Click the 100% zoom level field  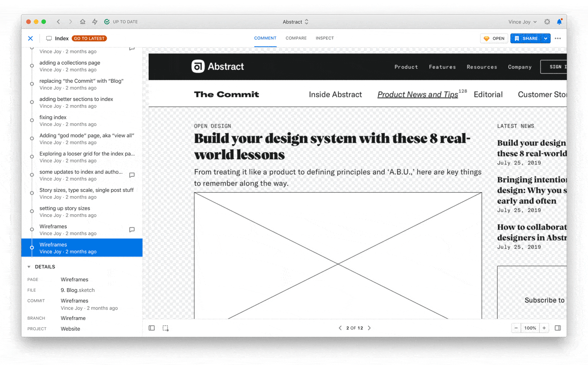[530, 328]
